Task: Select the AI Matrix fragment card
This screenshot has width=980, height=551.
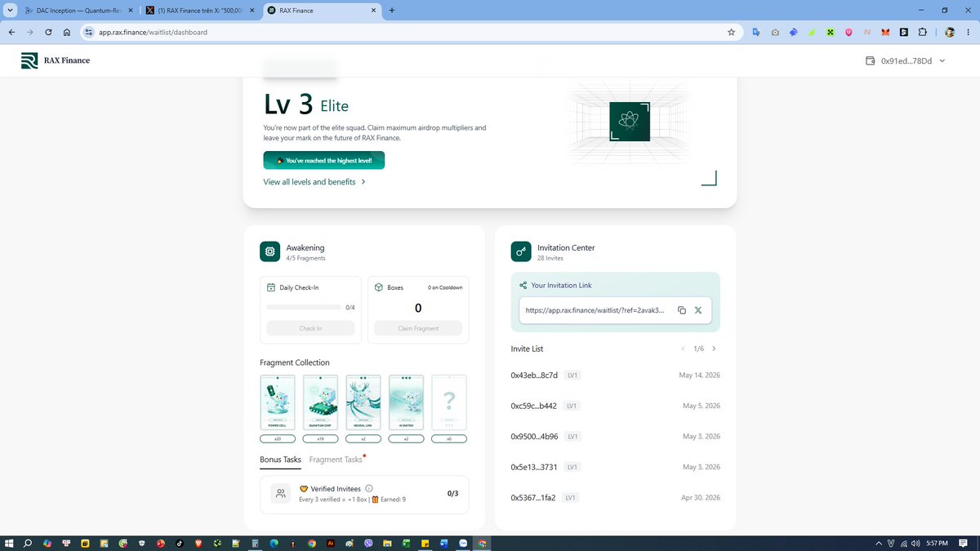Action: [406, 402]
